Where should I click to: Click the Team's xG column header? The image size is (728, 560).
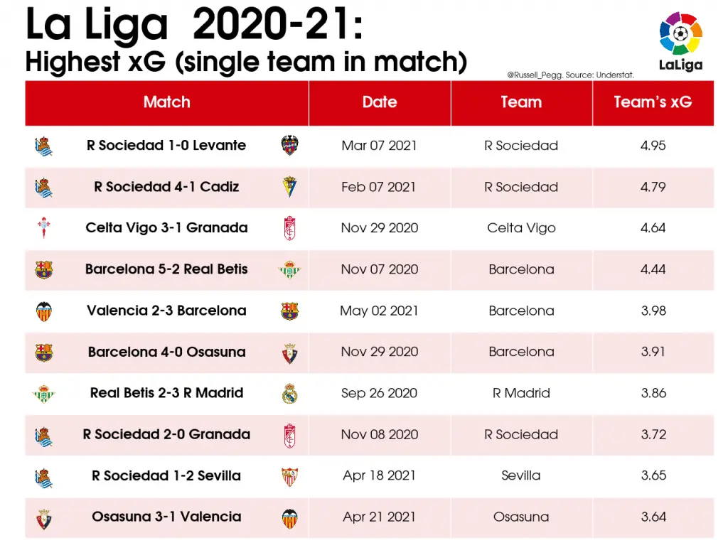tap(653, 102)
